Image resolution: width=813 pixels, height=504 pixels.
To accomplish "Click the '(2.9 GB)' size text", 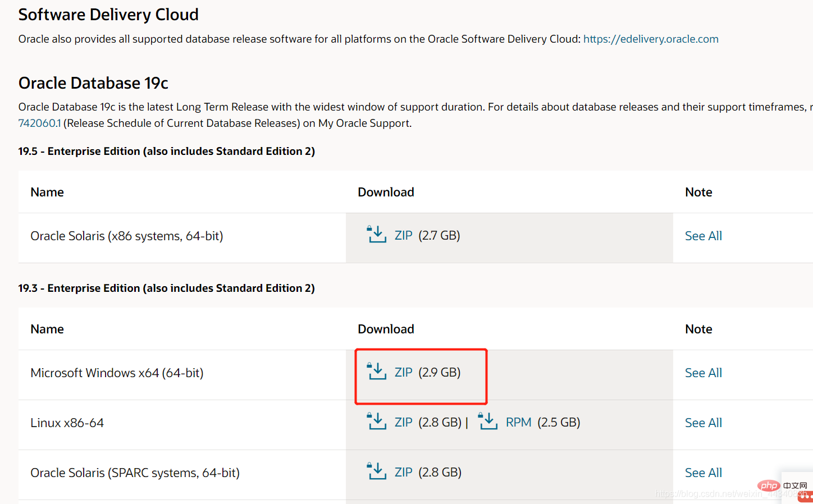I will [x=439, y=372].
